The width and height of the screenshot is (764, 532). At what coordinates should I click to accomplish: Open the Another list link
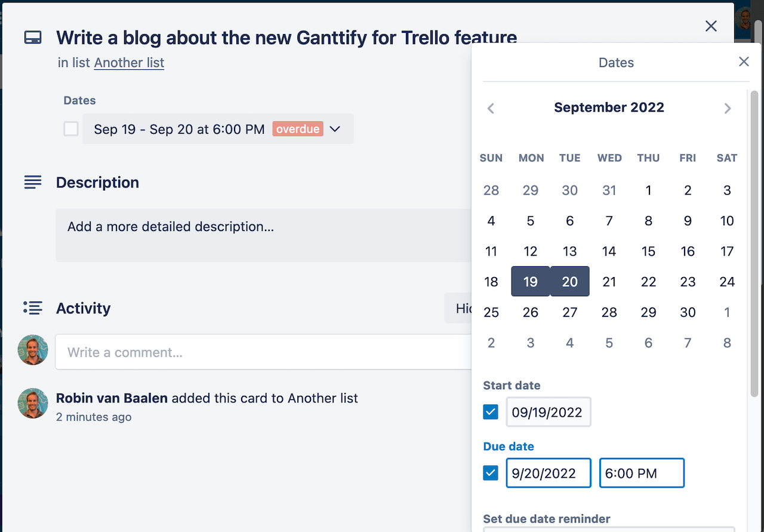click(x=129, y=63)
